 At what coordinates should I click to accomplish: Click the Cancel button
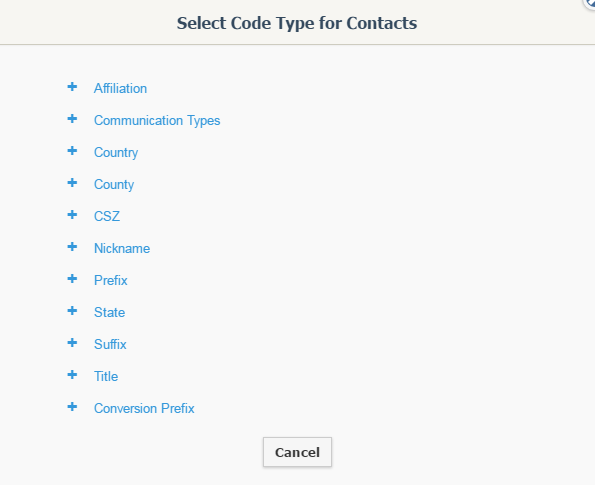298,452
